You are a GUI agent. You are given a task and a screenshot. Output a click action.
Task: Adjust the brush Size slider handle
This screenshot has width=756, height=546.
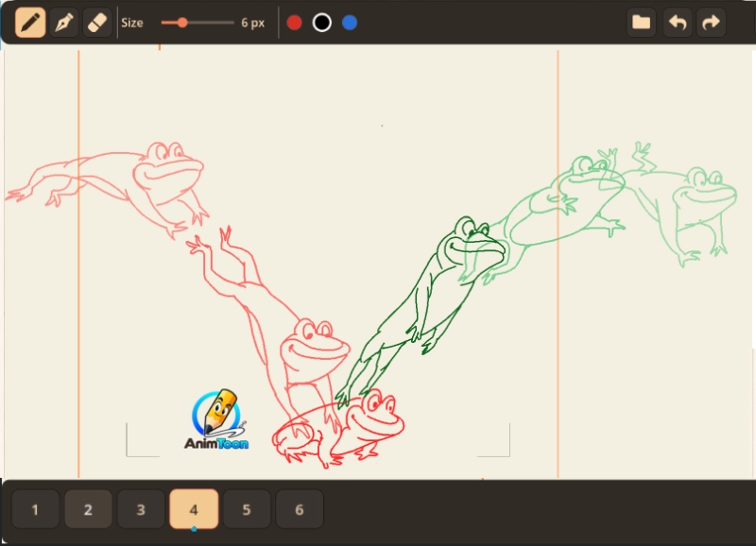pos(181,23)
